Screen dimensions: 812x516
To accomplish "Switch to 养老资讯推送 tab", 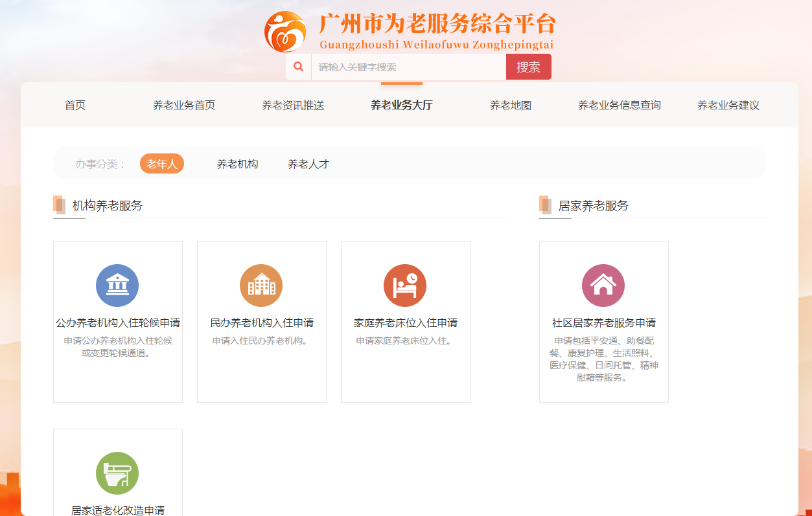I will [293, 106].
